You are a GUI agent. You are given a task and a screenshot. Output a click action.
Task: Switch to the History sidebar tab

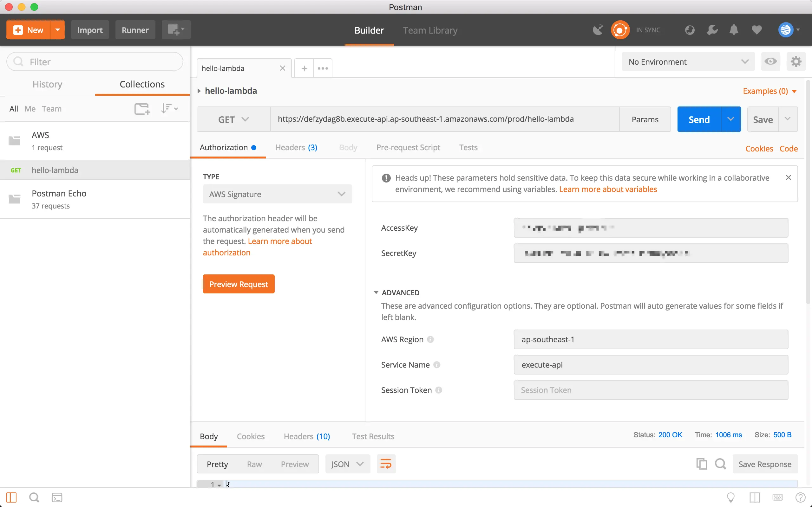[x=47, y=84]
